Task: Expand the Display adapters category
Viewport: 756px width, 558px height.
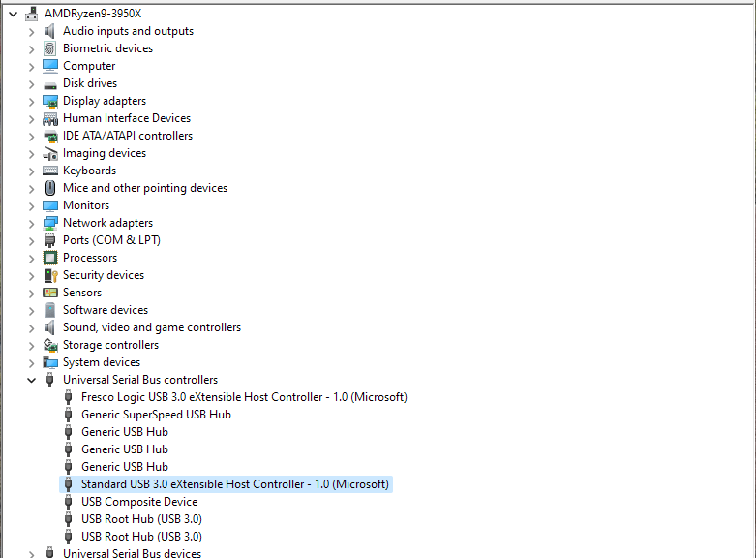Action: pos(31,102)
